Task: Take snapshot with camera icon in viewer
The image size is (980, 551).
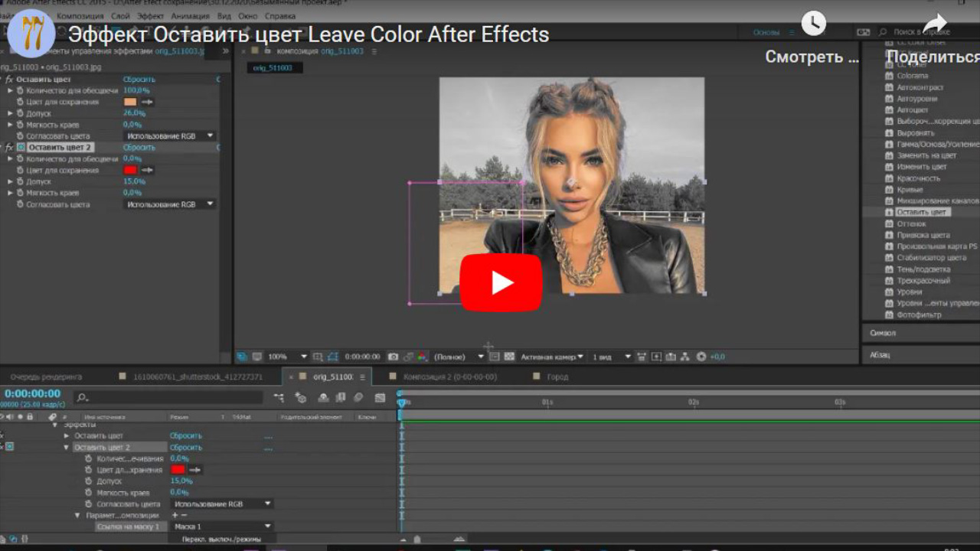Action: (393, 357)
